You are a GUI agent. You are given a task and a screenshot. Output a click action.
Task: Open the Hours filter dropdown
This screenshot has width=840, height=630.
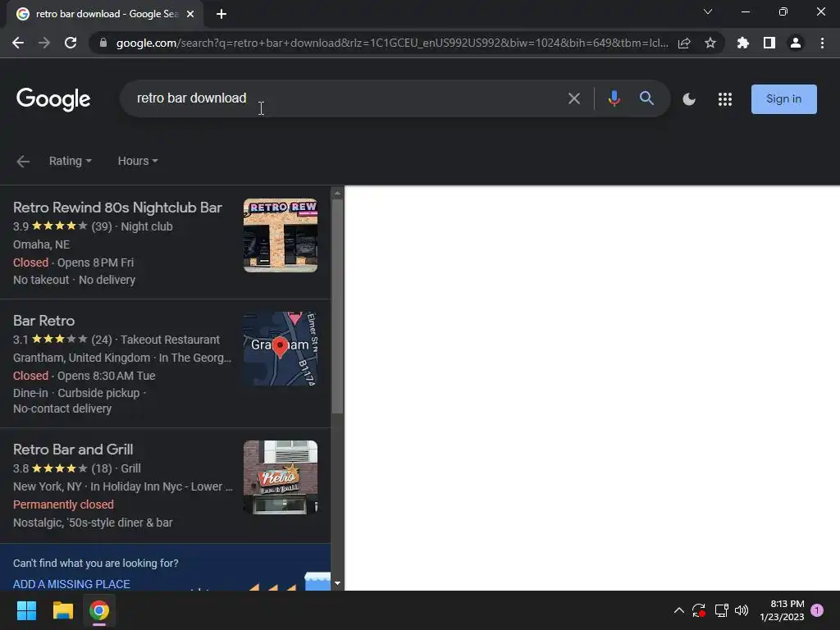click(138, 162)
